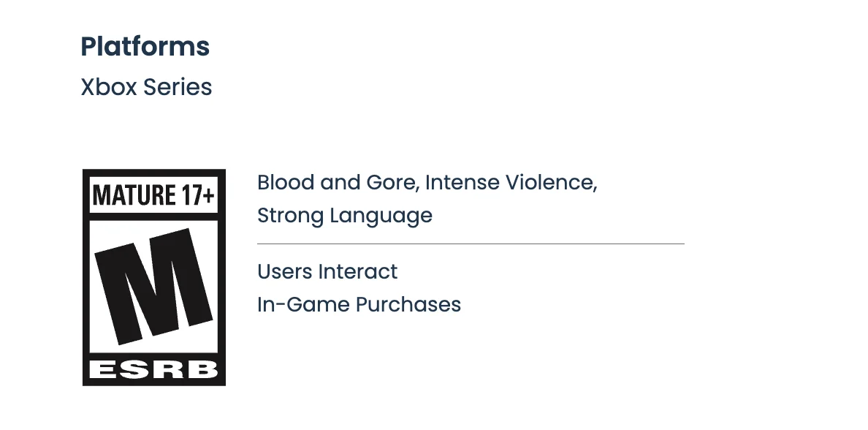Click the word Xbox under Platforms
Viewport: 868px width, 430px height.
[109, 87]
